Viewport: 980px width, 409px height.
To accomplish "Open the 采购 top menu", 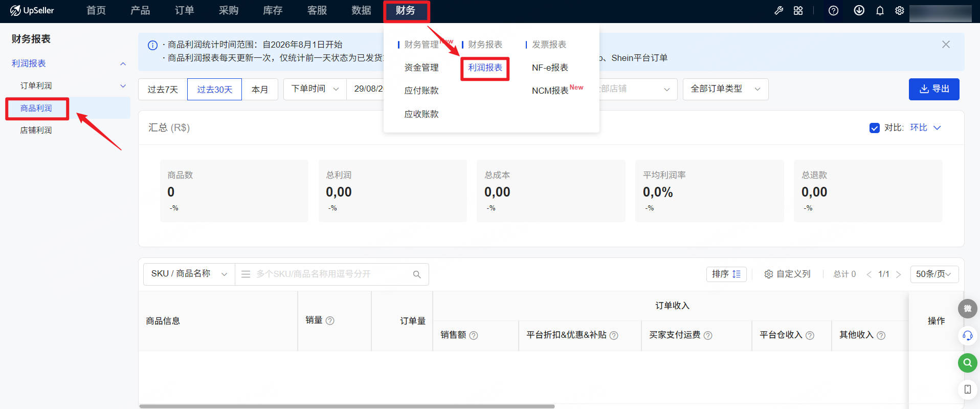I will click(229, 10).
